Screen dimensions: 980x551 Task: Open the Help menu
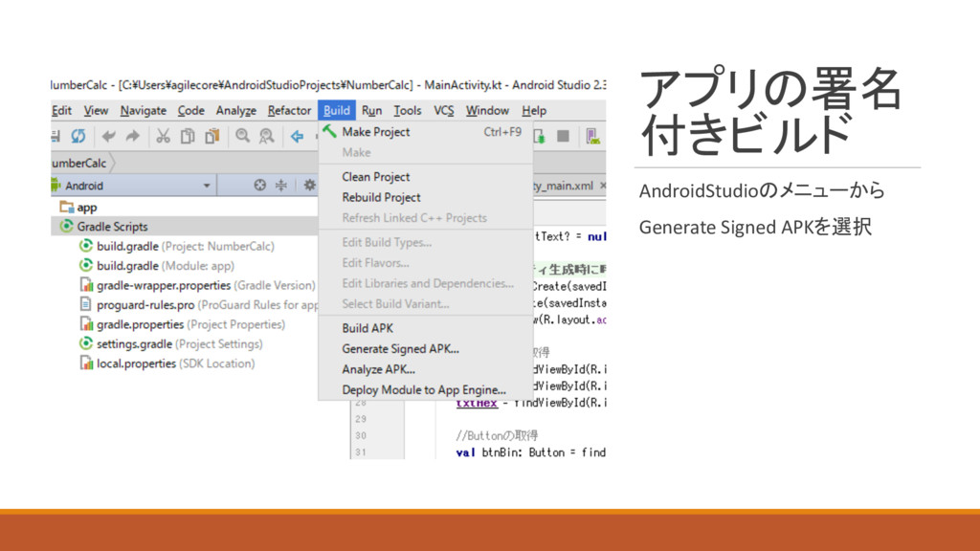click(534, 111)
